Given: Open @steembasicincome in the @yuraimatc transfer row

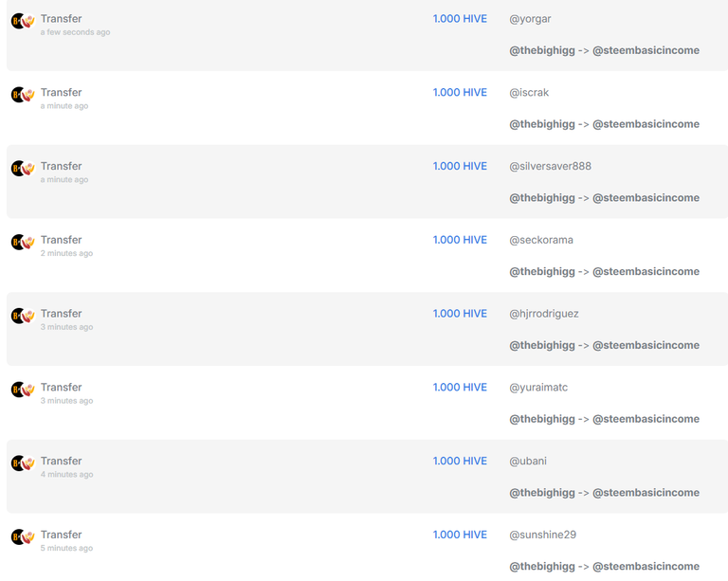Looking at the screenshot, I should click(x=646, y=419).
